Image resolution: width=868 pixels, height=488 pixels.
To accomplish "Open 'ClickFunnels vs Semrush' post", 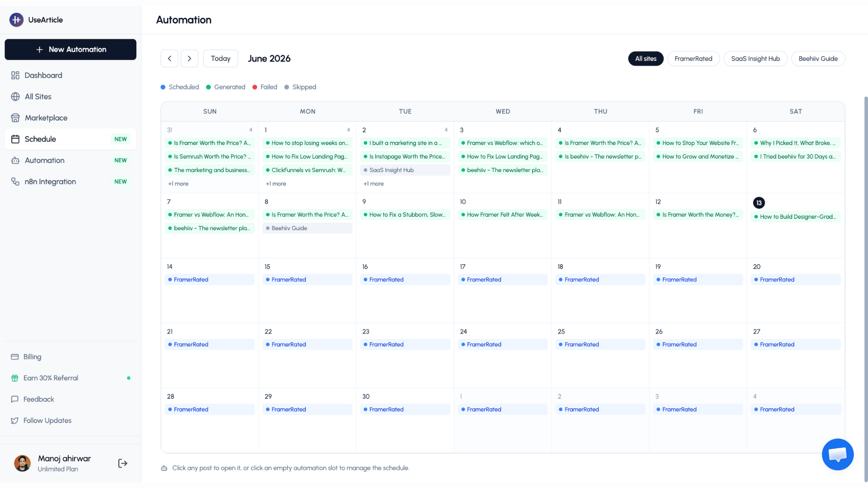I will pos(308,170).
